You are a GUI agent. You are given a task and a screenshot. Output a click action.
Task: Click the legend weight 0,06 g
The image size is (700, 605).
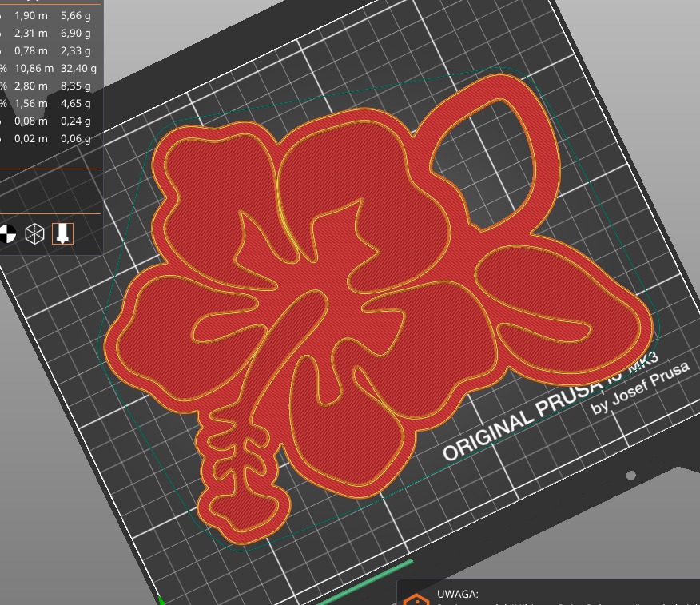(x=75, y=139)
